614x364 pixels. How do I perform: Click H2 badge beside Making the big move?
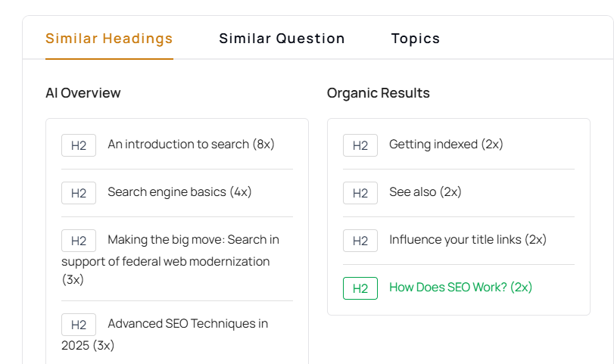79,241
